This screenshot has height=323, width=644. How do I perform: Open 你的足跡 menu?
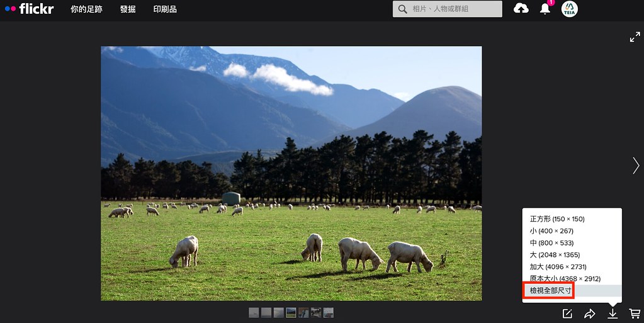pyautogui.click(x=86, y=9)
